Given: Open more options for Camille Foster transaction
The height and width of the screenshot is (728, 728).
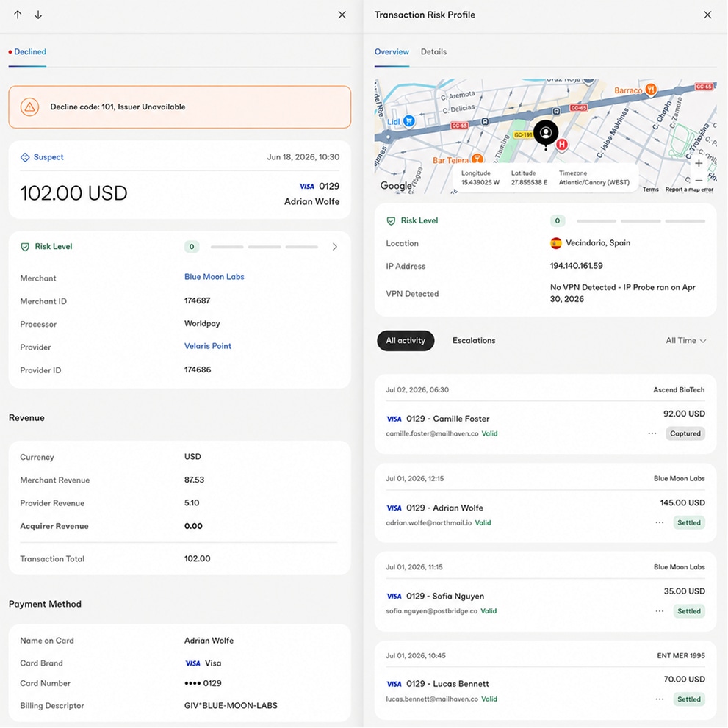Looking at the screenshot, I should click(652, 433).
